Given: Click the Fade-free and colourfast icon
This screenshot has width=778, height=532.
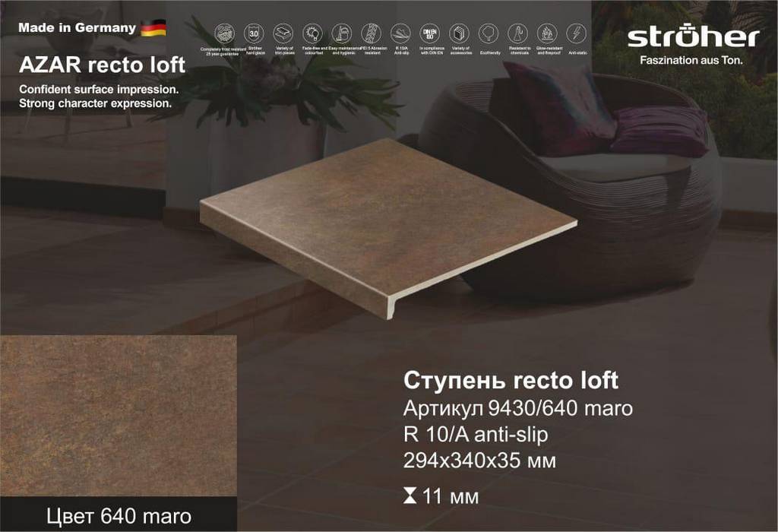Looking at the screenshot, I should [312, 33].
